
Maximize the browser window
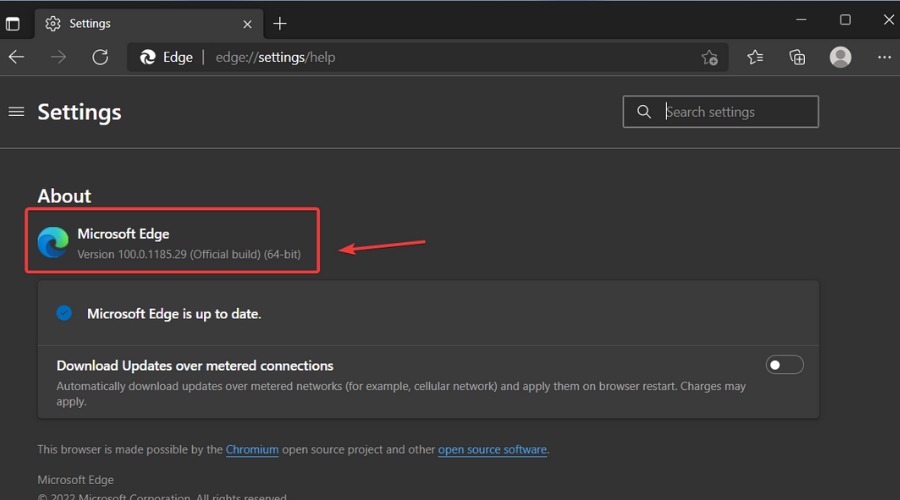coord(845,20)
